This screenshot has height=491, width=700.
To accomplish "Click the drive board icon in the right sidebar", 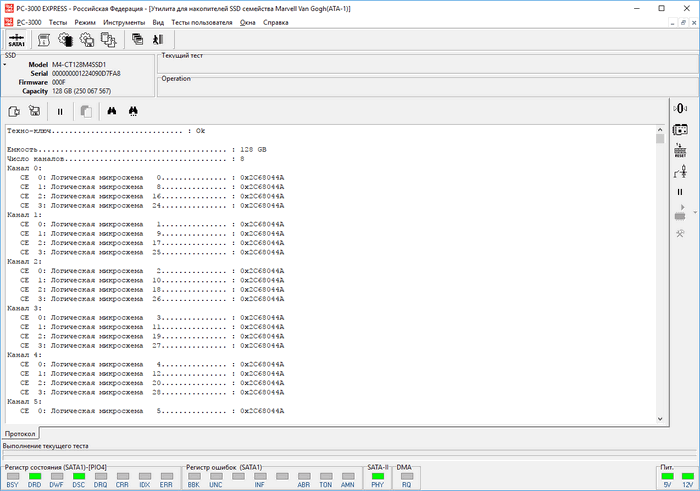I will [x=680, y=128].
